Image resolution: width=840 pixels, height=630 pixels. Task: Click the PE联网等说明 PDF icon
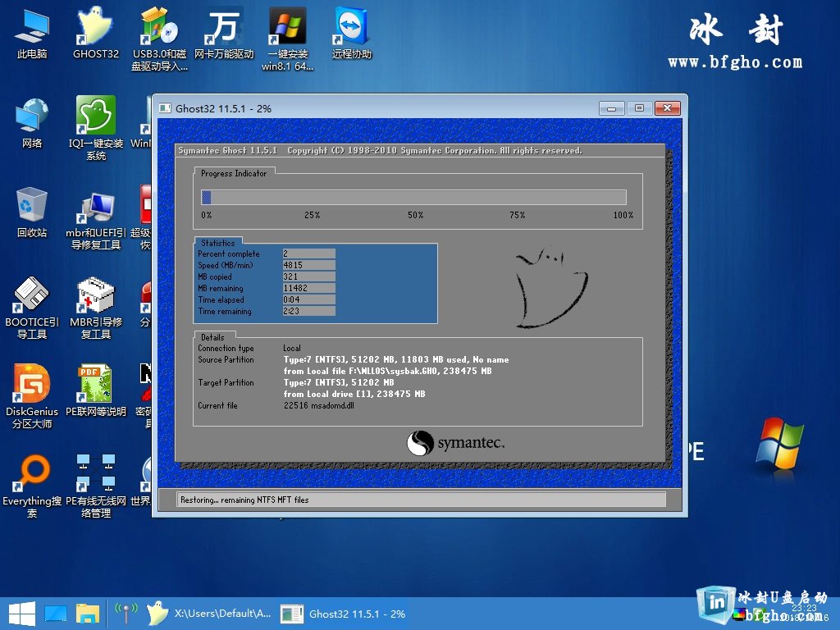coord(95,390)
